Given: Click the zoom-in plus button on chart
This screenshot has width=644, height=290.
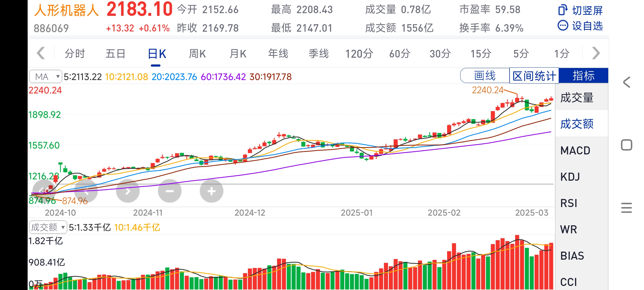Looking at the screenshot, I should coord(211,191).
